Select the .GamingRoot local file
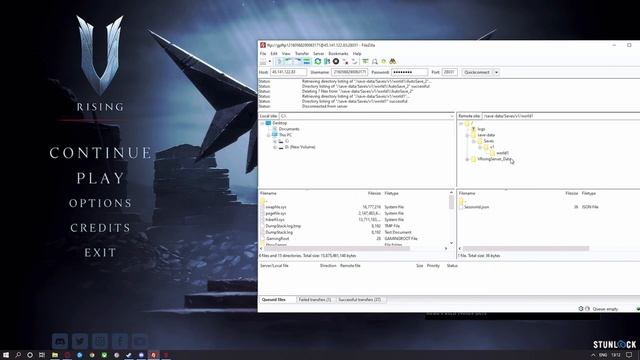This screenshot has width=640, height=360. 278,239
